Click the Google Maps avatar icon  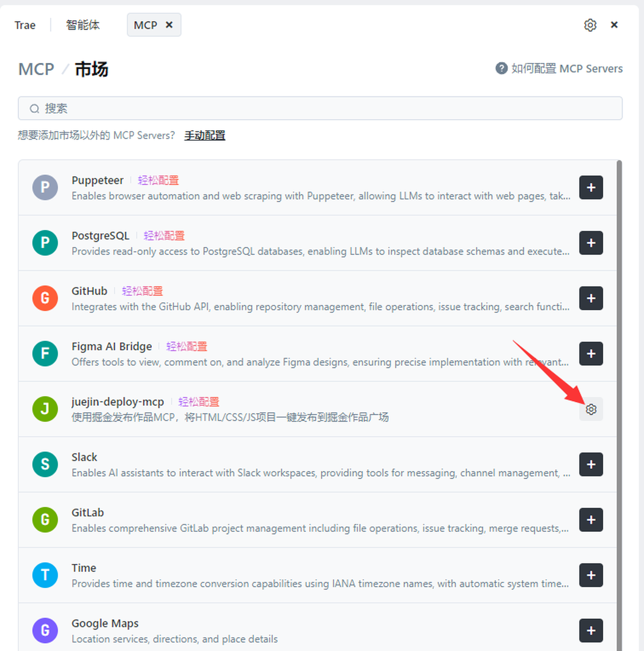pyautogui.click(x=45, y=630)
